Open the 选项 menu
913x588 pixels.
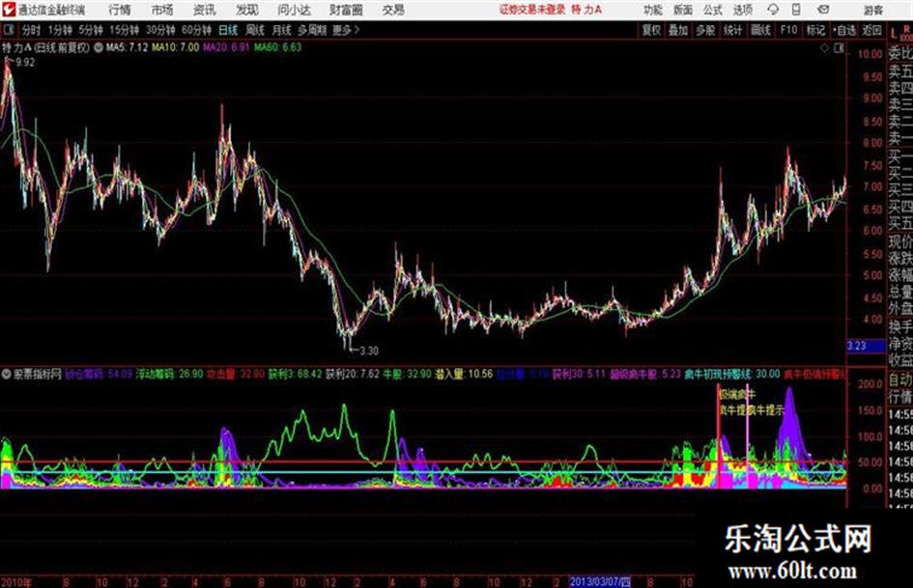tap(742, 10)
